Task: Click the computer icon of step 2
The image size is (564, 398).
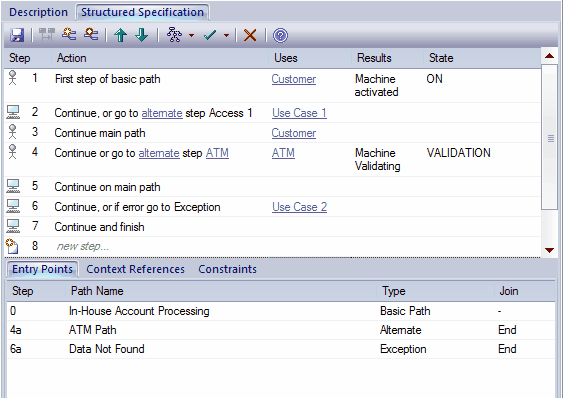Action: (x=13, y=112)
